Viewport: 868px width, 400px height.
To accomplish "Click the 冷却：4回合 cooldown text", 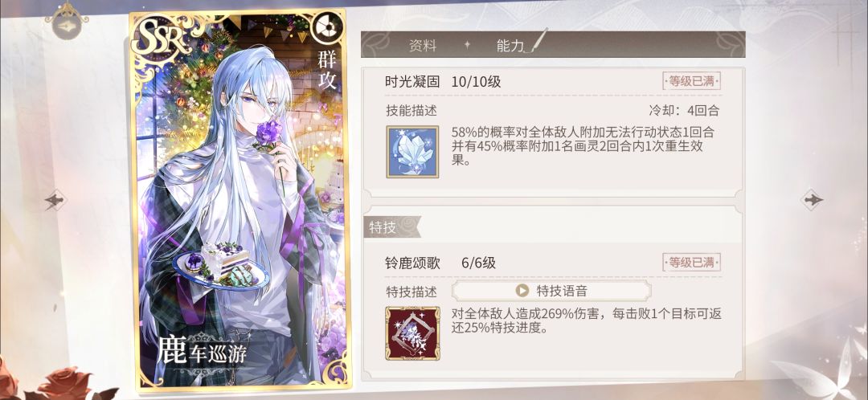I will click(684, 110).
